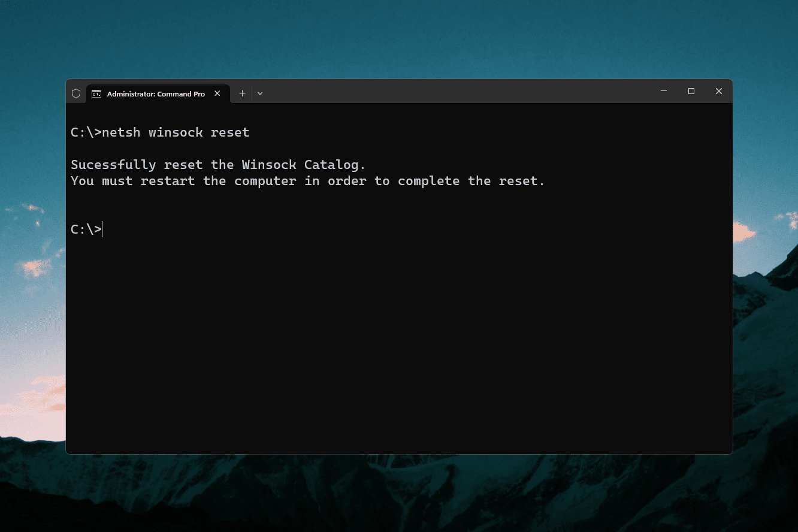
Task: Expand the new tab profile dropdown
Action: click(x=260, y=93)
